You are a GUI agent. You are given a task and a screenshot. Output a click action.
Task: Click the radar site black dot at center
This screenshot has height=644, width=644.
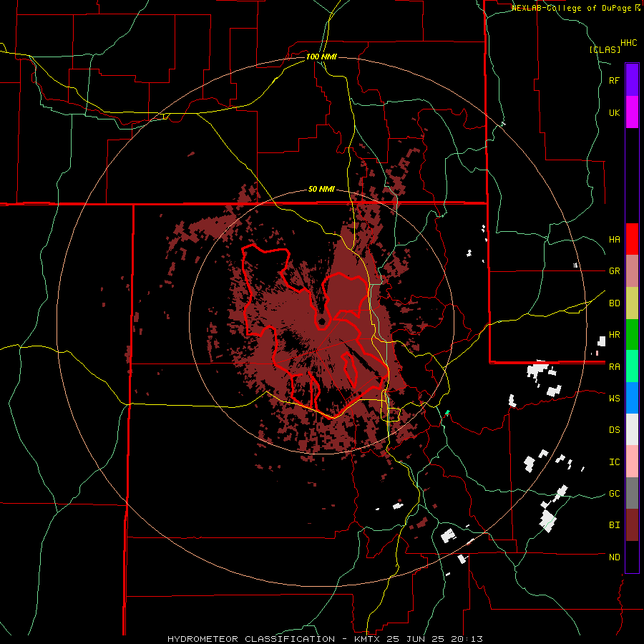(x=321, y=321)
